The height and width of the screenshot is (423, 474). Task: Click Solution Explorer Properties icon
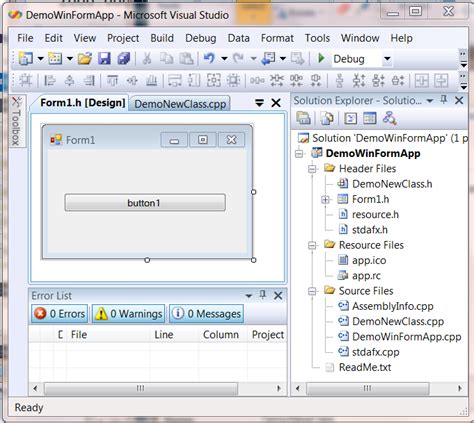[303, 118]
